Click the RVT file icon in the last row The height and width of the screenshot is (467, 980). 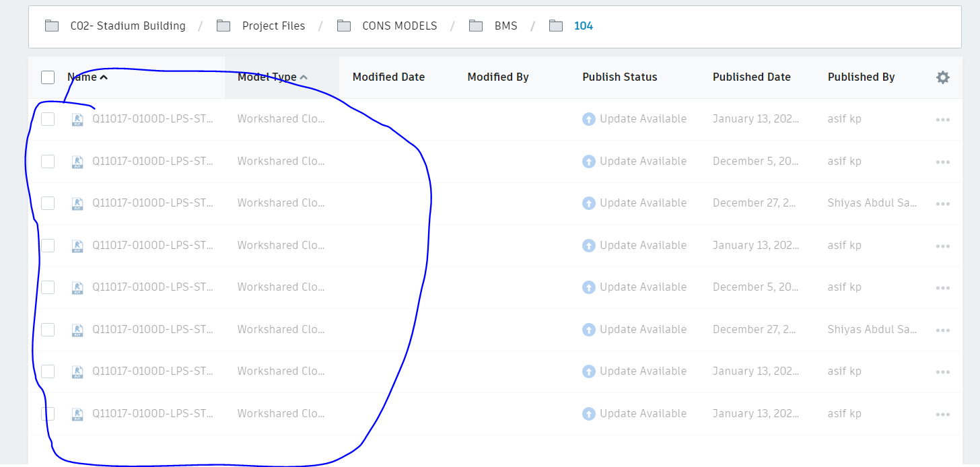point(77,415)
